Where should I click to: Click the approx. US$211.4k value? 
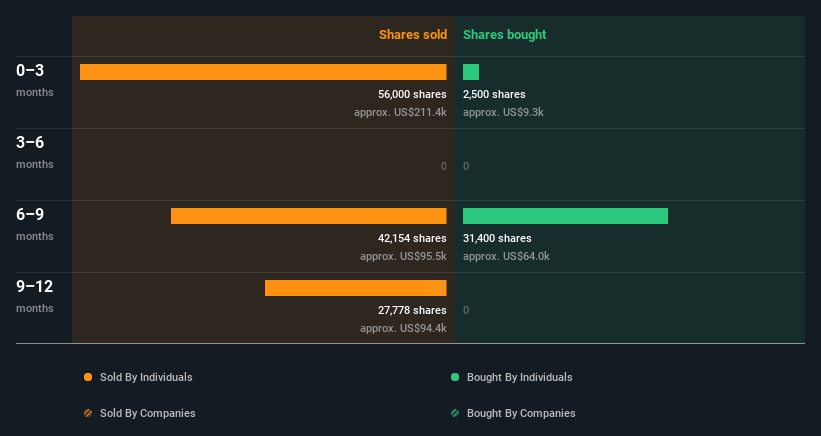click(x=400, y=112)
